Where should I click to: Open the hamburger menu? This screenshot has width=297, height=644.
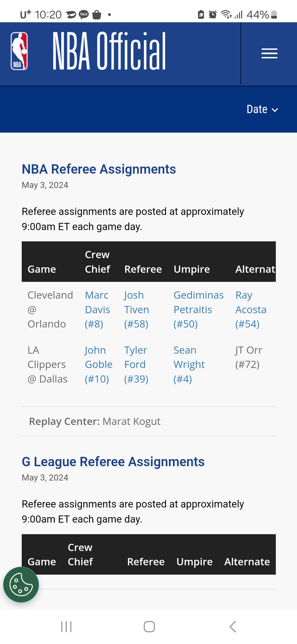(269, 53)
